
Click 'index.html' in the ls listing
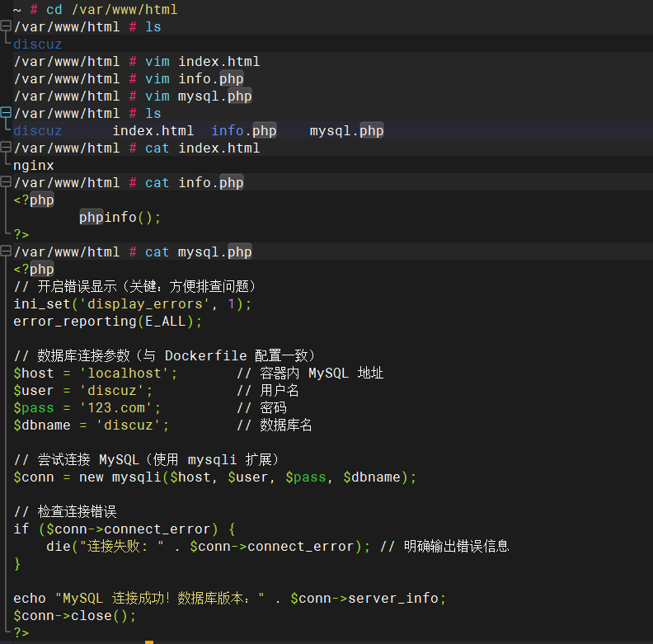153,131
